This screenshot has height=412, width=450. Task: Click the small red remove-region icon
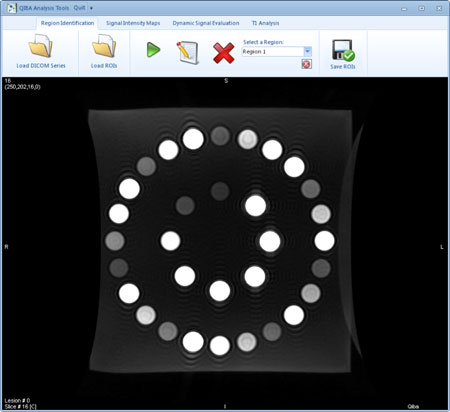(306, 64)
